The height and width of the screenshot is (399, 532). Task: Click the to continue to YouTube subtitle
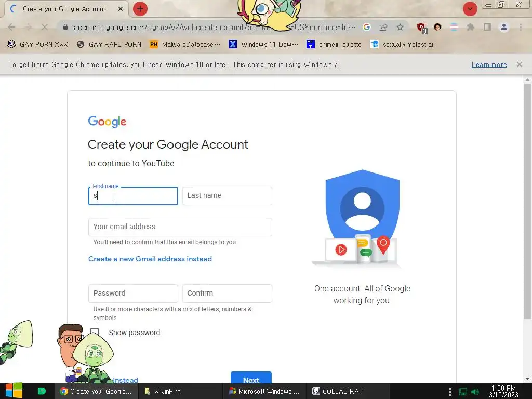[131, 164]
